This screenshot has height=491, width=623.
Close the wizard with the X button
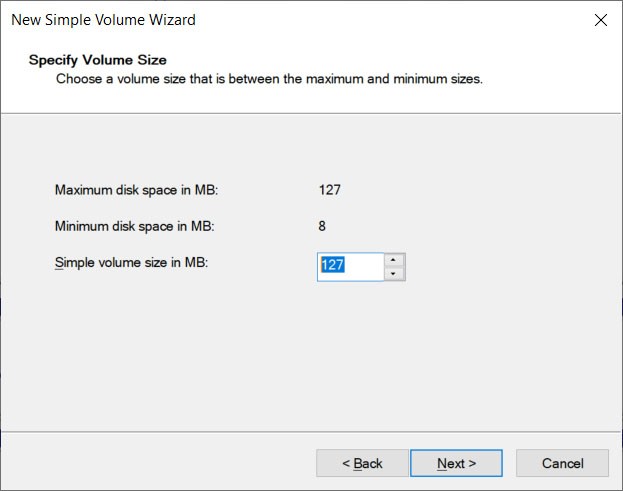tap(600, 20)
